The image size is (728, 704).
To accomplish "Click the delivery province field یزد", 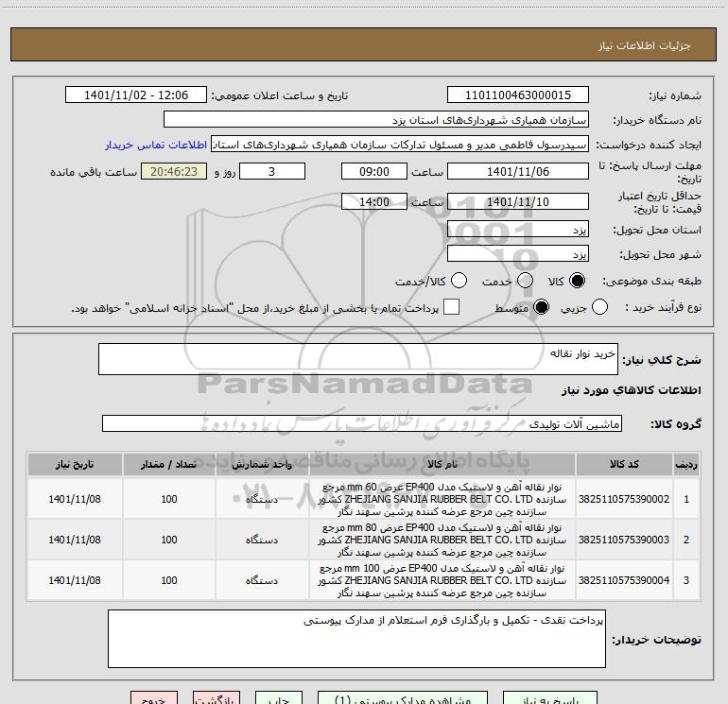I will click(518, 230).
